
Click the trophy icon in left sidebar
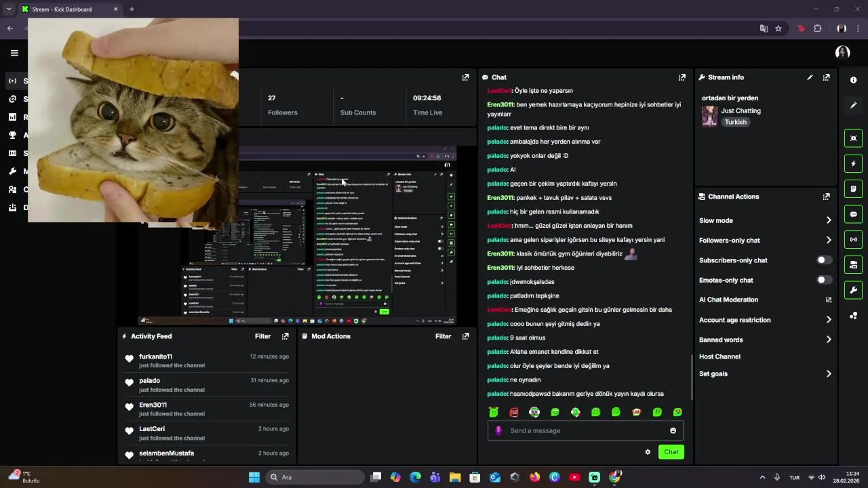click(12, 135)
